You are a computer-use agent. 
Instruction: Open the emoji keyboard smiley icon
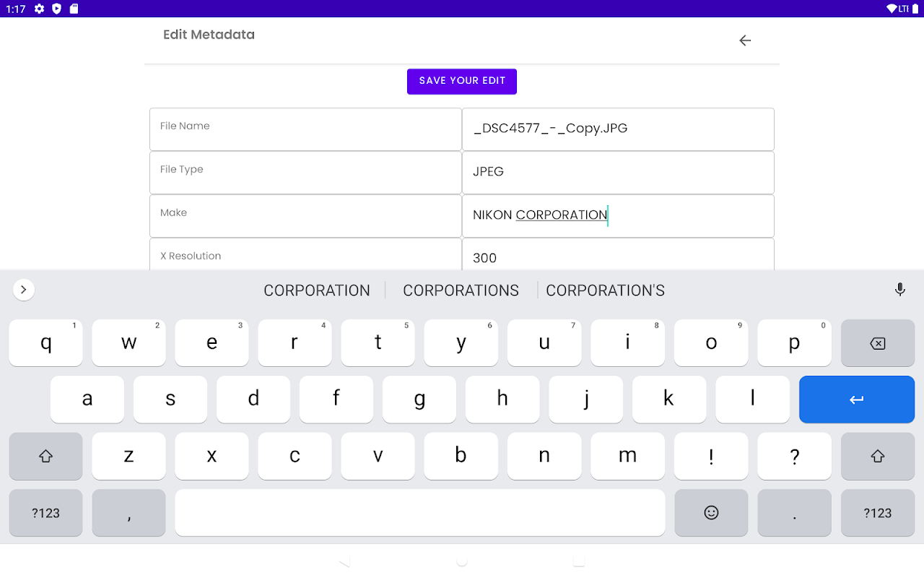coord(711,513)
